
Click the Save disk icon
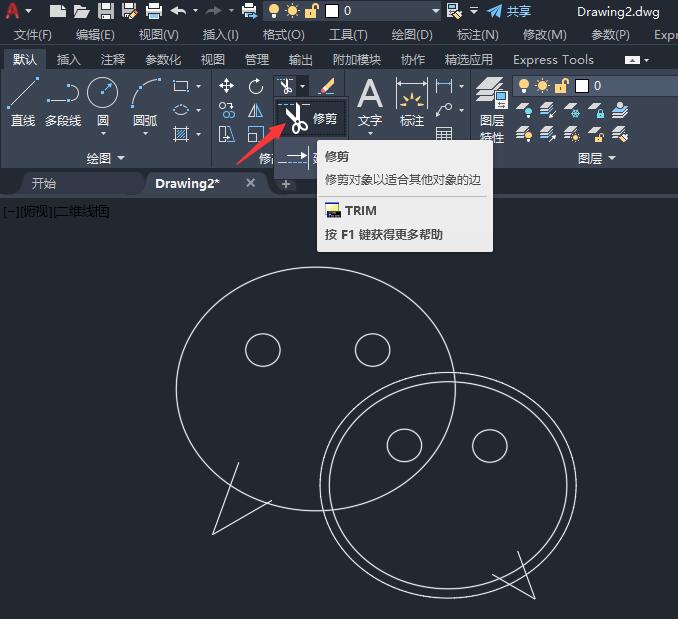106,11
